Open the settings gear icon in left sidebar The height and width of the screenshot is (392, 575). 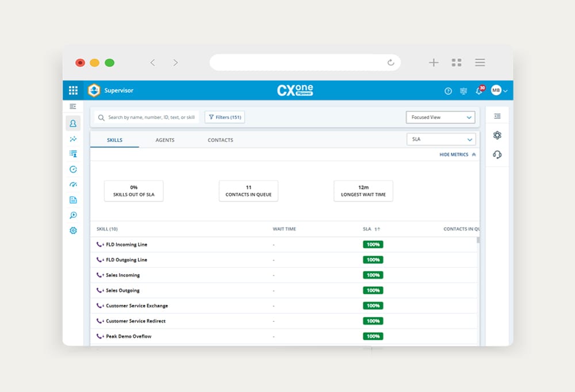73,230
